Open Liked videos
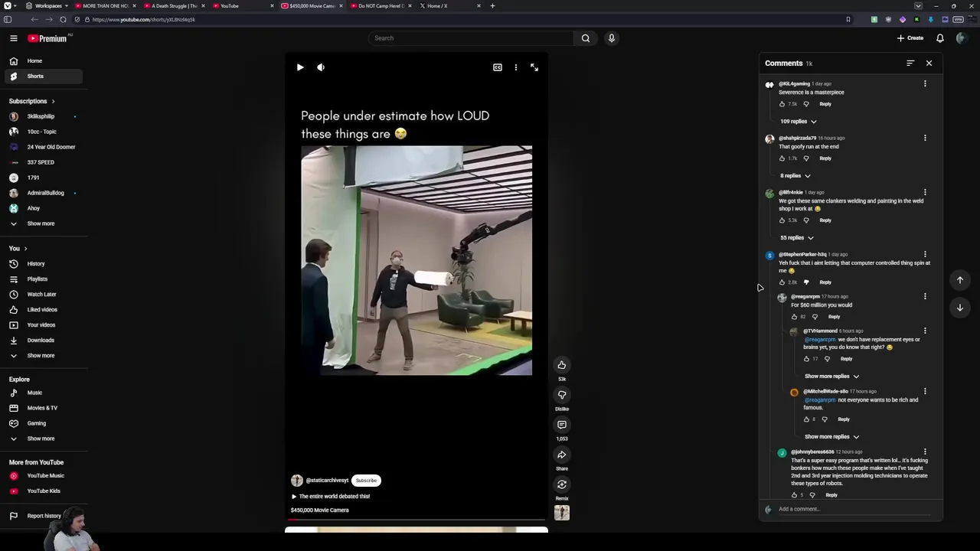This screenshot has width=980, height=551. (x=43, y=310)
